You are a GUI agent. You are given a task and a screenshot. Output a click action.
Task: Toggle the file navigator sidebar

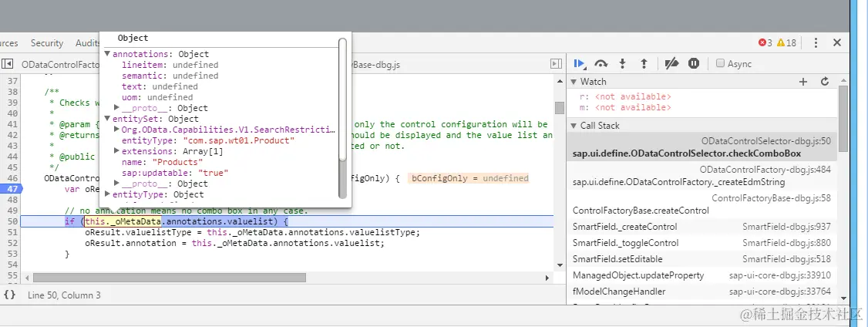(7, 64)
